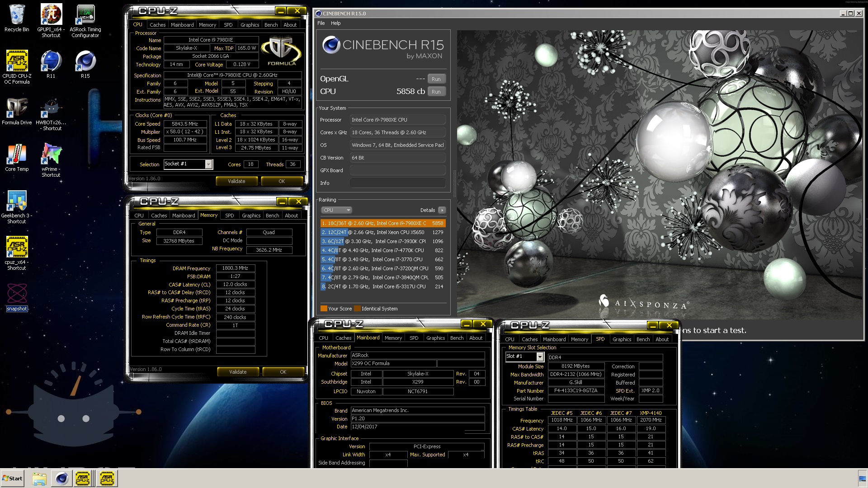Open CPUID CPU-Z OC Formula desktop icon
Viewport: 868px width, 488px height.
(x=17, y=67)
